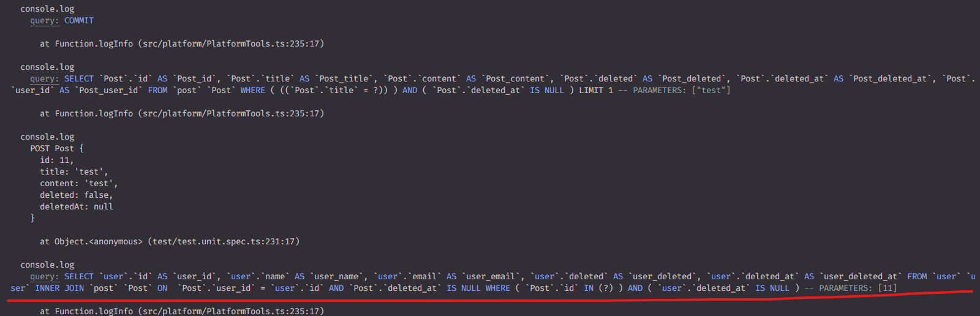Click the 'FROM `post` `Post`' clause

[192, 90]
